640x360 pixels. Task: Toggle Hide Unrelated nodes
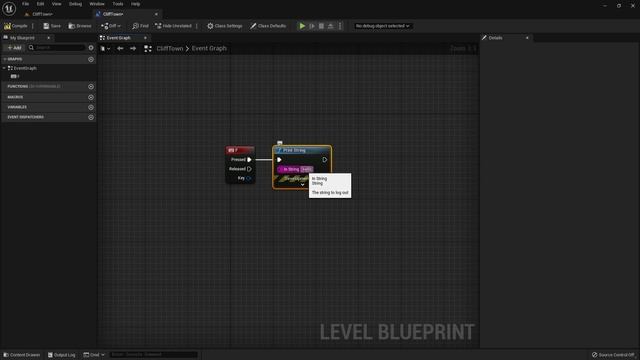click(173, 26)
